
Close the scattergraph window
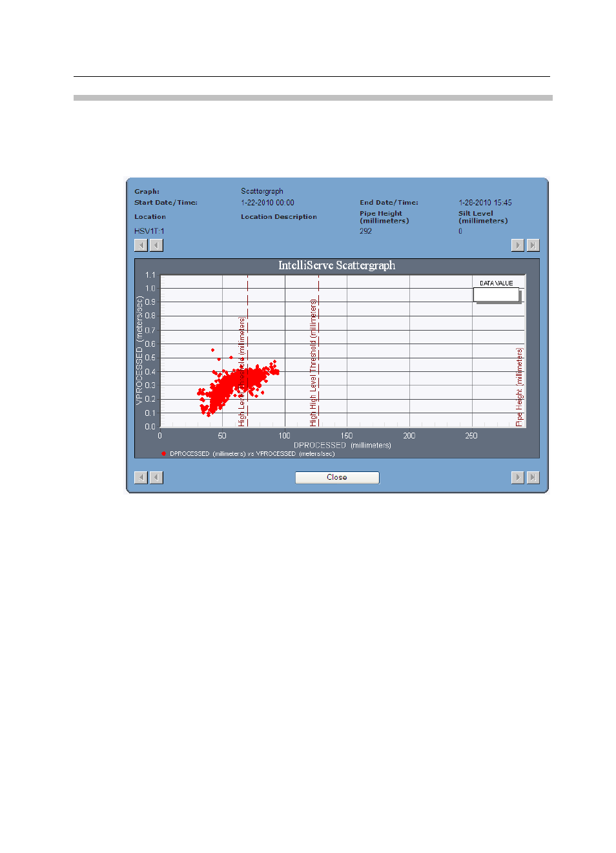point(337,477)
